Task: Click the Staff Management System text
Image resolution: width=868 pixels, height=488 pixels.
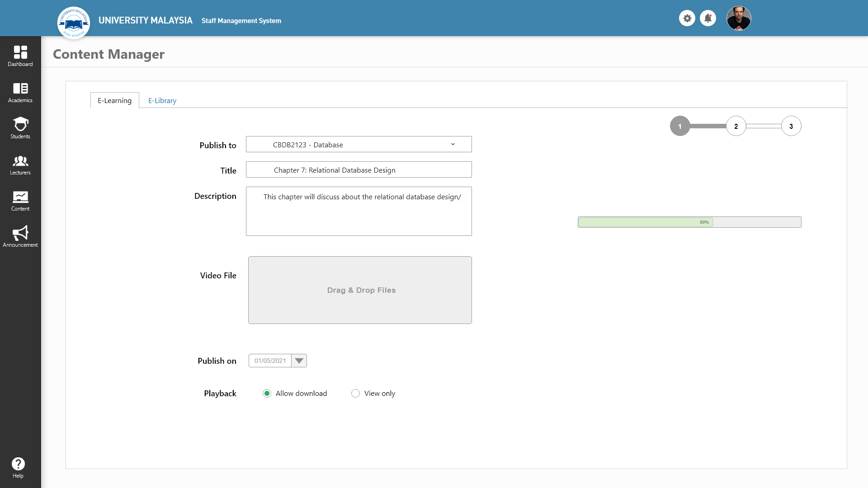Action: 241,21
